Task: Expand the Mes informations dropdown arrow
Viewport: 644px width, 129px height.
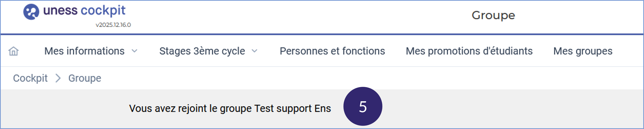Action: tap(134, 51)
